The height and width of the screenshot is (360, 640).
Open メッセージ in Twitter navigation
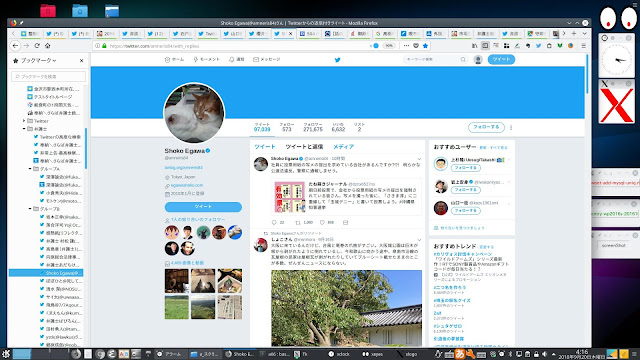click(x=267, y=60)
